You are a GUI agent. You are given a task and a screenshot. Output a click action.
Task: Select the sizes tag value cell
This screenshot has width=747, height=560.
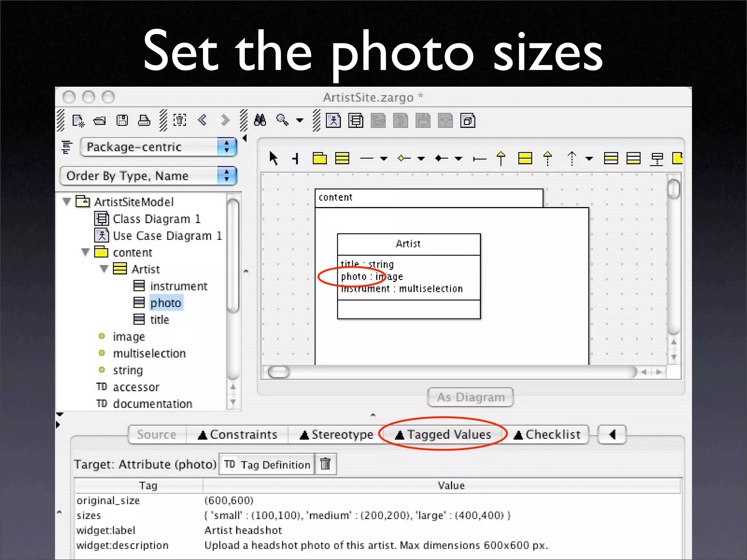[x=357, y=516]
